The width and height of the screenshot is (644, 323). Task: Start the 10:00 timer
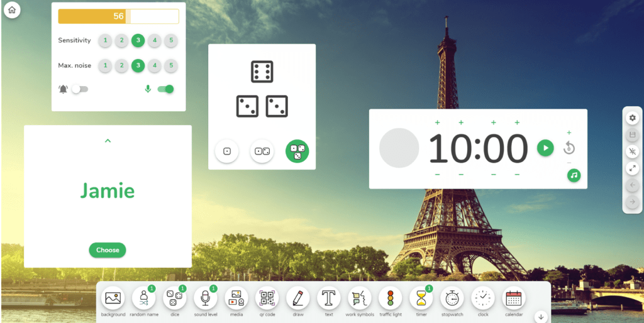pyautogui.click(x=545, y=148)
